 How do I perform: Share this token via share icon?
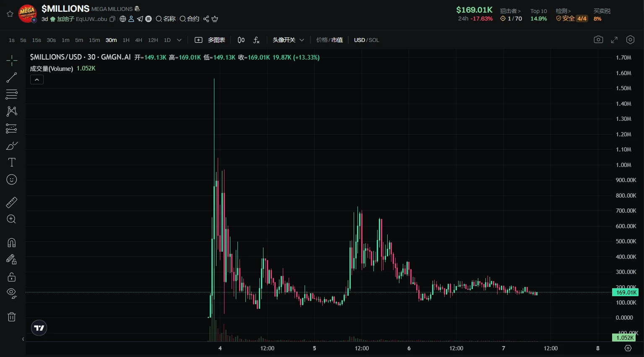(206, 19)
